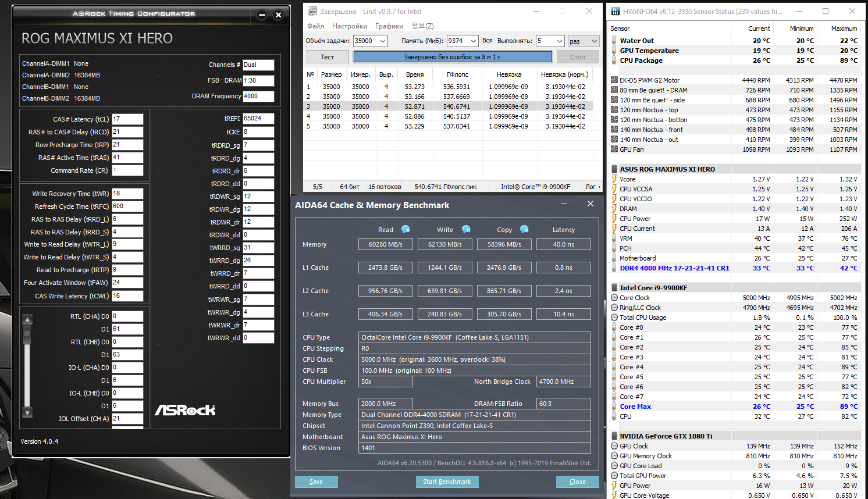Click the tREFI value field

258,119
